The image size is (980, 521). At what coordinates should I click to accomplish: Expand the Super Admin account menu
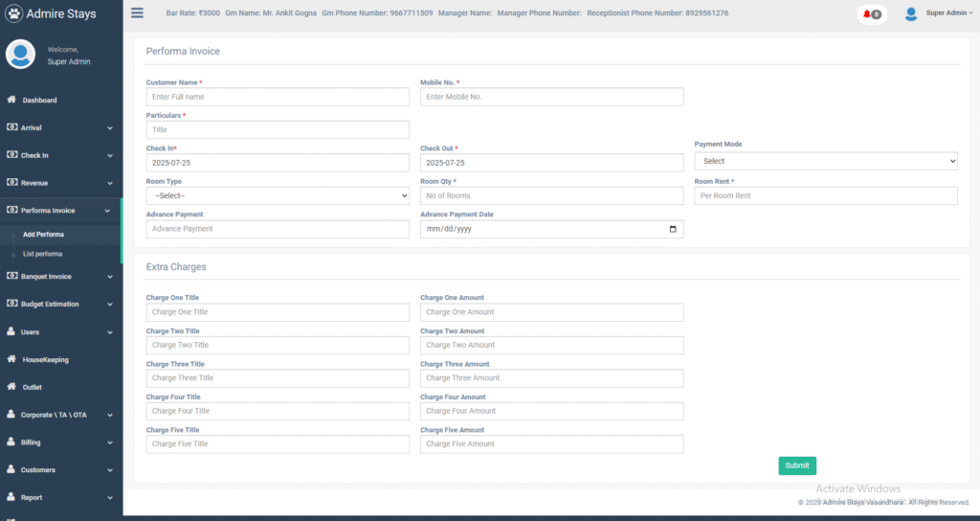(948, 13)
